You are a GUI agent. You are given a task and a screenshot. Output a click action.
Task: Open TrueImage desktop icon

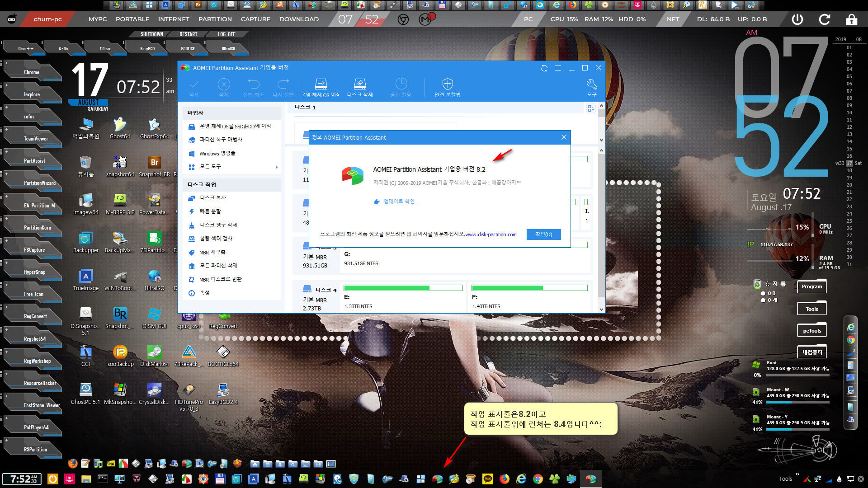click(86, 280)
